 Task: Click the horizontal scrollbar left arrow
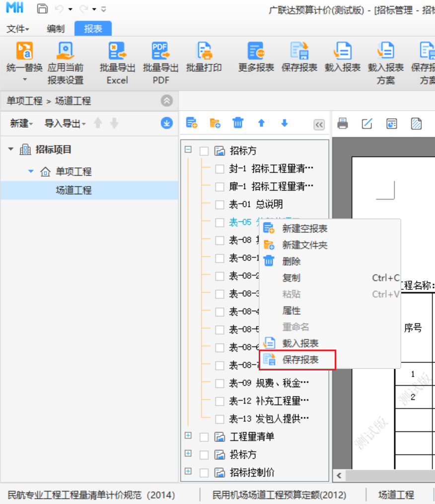pos(339,476)
